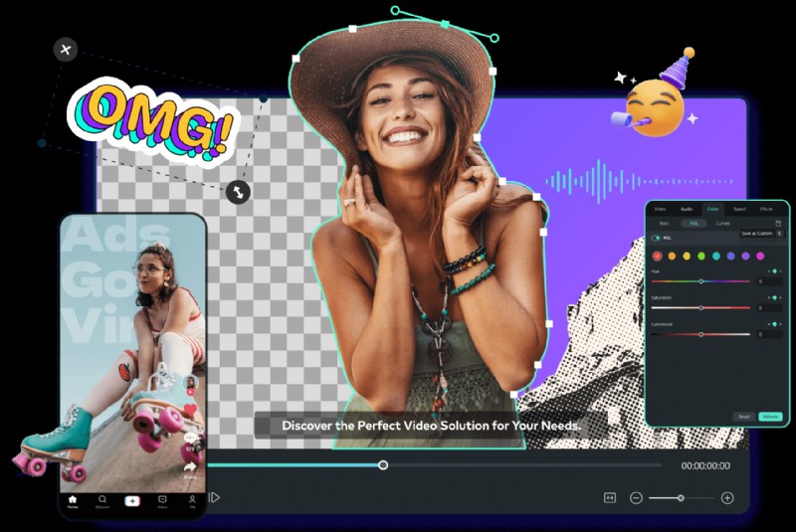Screen dimensions: 796x532
Task: Open the Me profile icon on phone
Action: [192, 501]
